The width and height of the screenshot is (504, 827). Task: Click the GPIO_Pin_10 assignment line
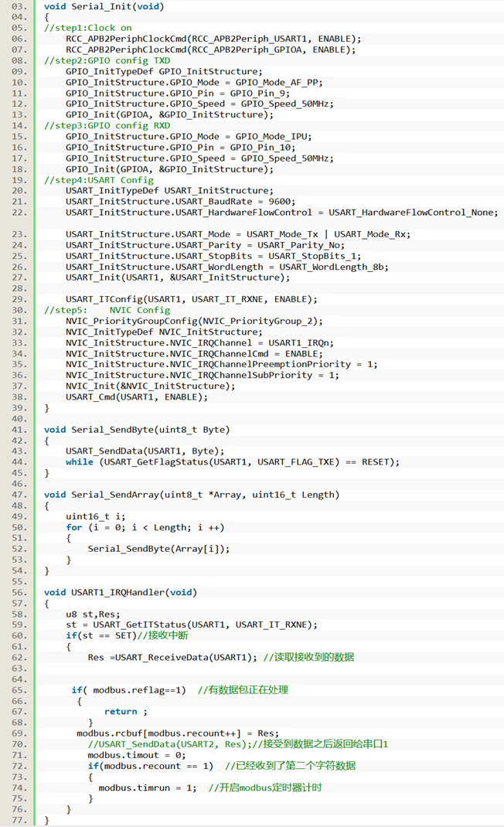click(x=180, y=148)
